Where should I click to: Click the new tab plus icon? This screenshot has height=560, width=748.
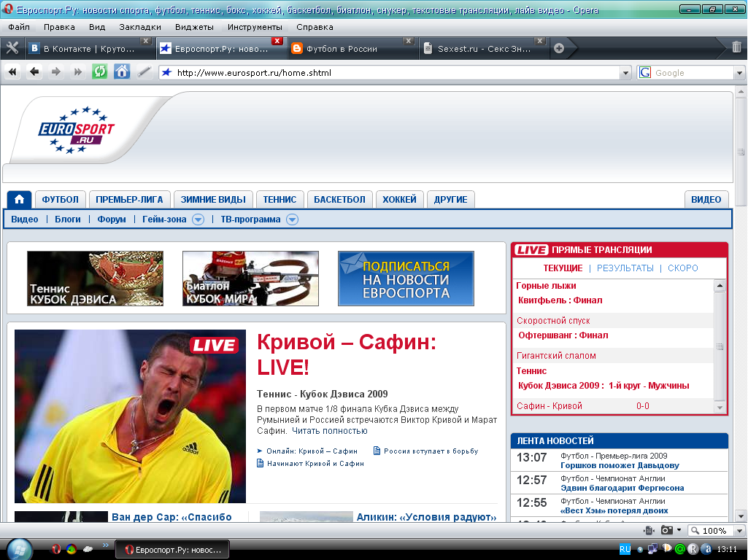(x=559, y=49)
